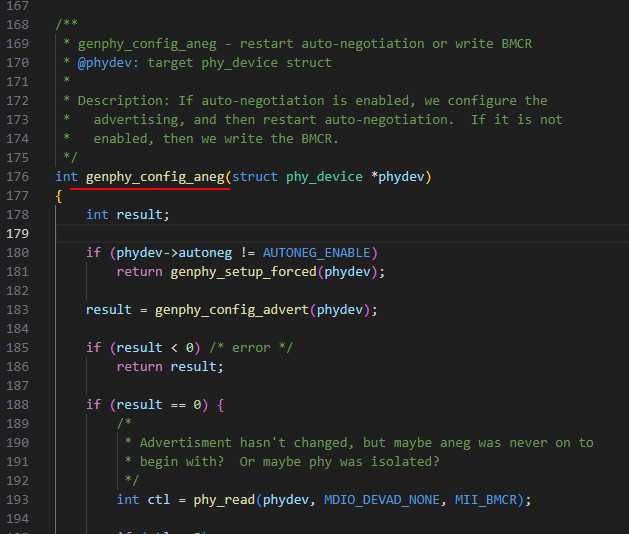Click line number 168 in the gutter
This screenshot has height=534, width=629.
pos(18,25)
